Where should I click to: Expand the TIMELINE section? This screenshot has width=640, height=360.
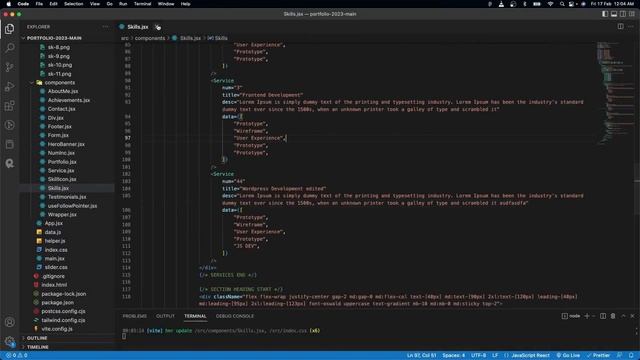point(38,347)
